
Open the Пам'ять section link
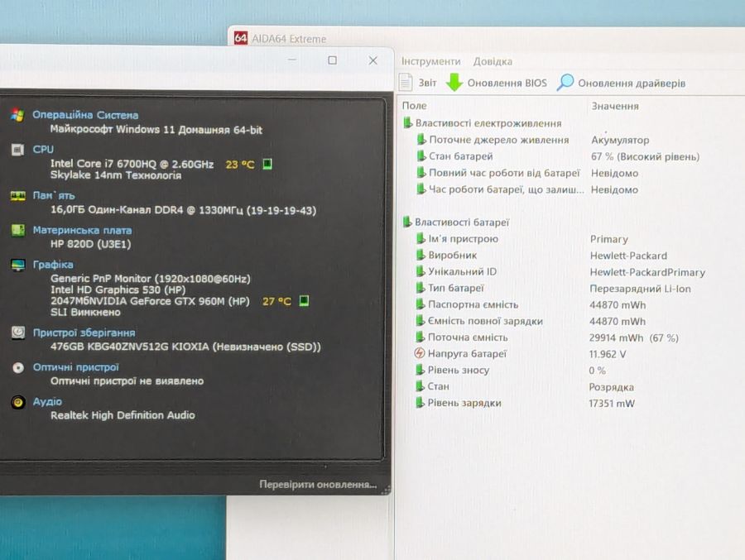pos(53,195)
